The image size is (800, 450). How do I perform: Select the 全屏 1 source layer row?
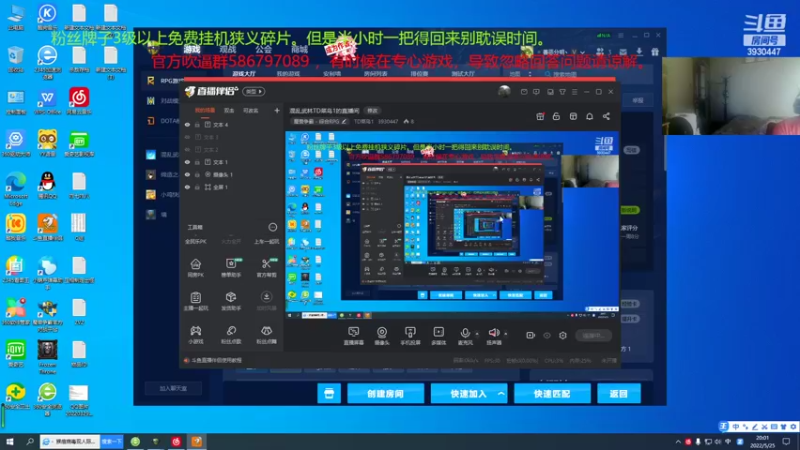(x=232, y=187)
